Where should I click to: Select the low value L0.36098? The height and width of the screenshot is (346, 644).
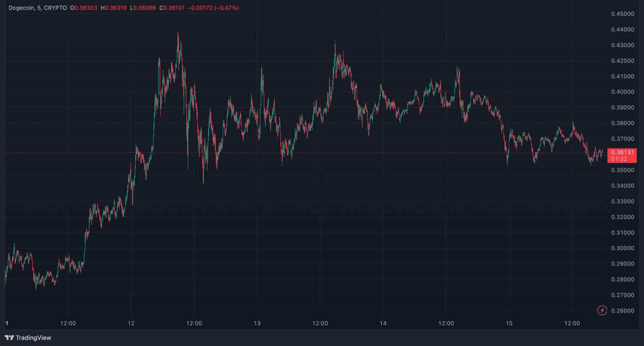143,8
